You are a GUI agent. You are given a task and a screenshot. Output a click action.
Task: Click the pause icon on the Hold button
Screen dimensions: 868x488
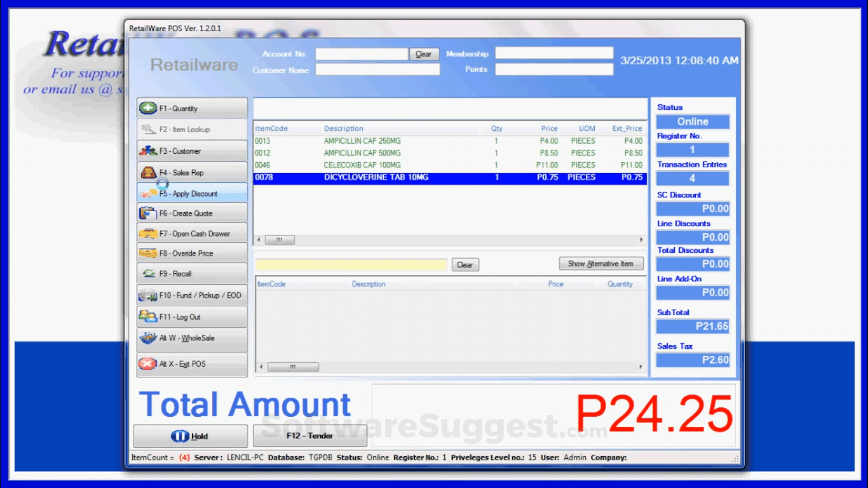(180, 437)
